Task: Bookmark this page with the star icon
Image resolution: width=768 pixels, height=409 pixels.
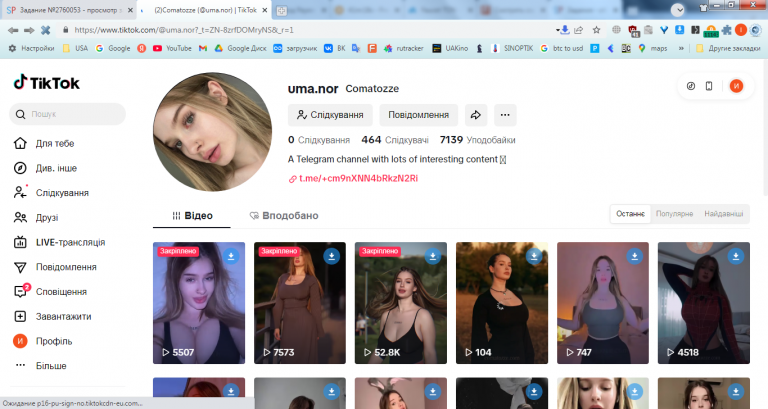Action: [596, 30]
